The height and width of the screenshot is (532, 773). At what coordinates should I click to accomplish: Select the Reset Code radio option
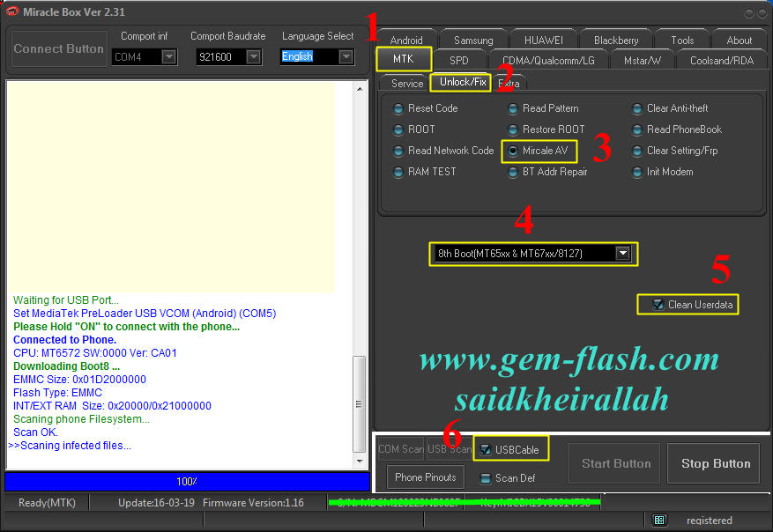pyautogui.click(x=426, y=108)
